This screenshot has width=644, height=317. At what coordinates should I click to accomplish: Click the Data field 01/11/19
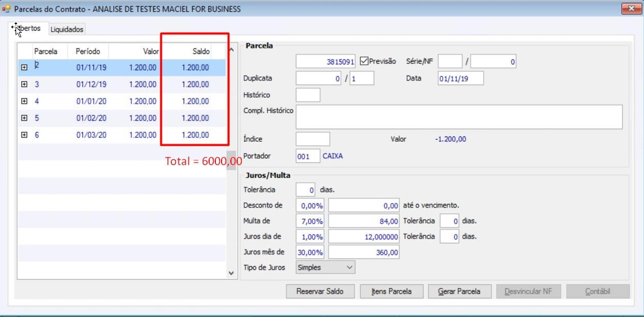[x=461, y=78]
